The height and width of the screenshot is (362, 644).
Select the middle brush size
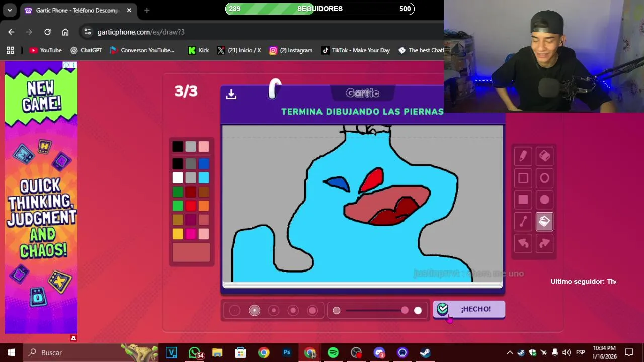pyautogui.click(x=274, y=311)
